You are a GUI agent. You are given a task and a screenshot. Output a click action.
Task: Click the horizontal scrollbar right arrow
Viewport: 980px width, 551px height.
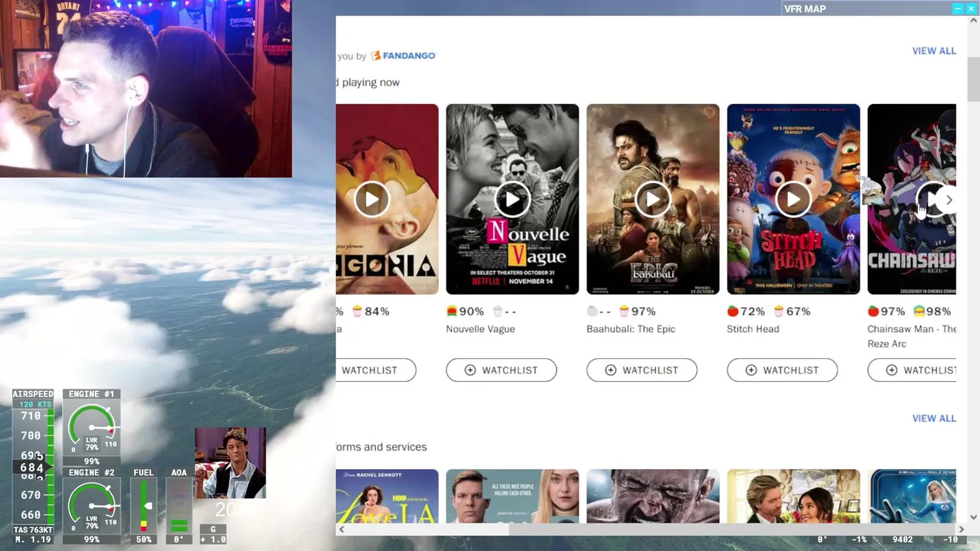coord(961,530)
